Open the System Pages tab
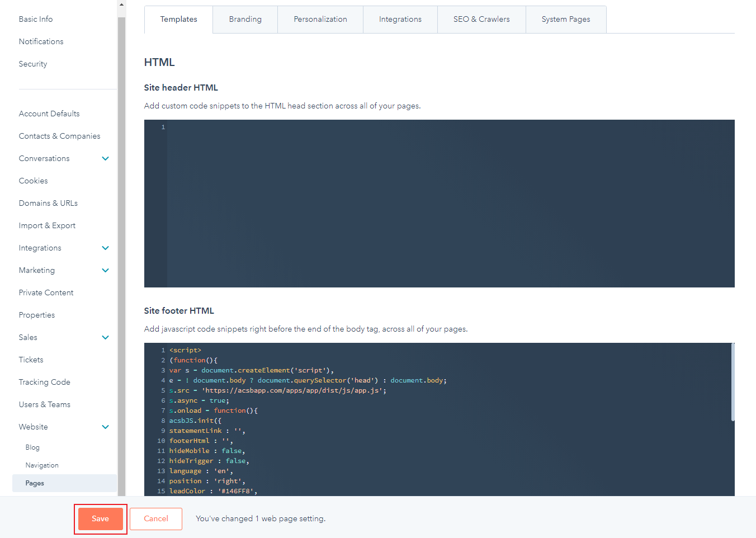 click(x=565, y=19)
